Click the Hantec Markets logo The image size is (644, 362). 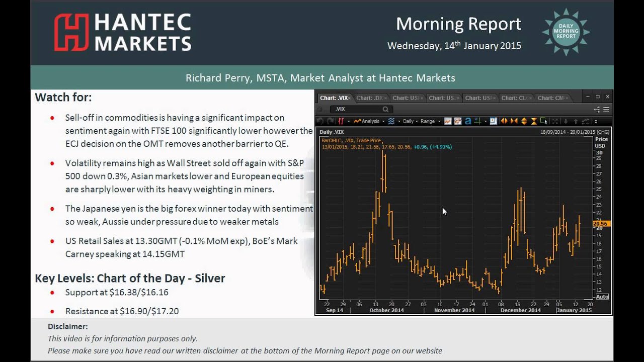(x=123, y=32)
